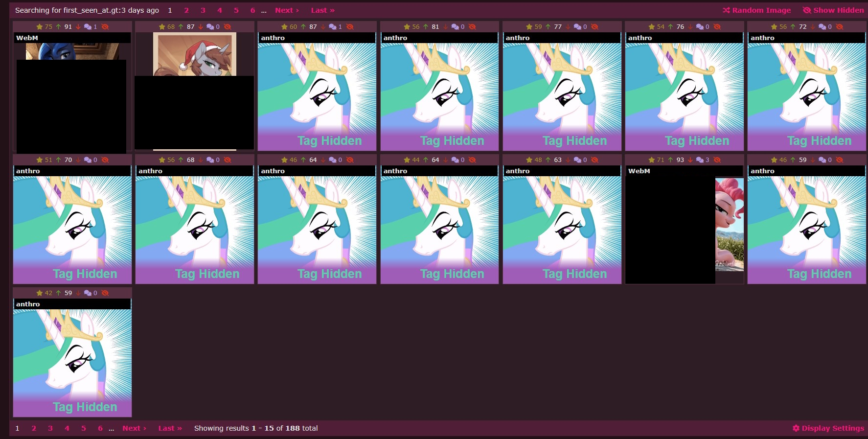The height and width of the screenshot is (439, 868).
Task: Downvote the image scored 72
Action: pyautogui.click(x=813, y=27)
